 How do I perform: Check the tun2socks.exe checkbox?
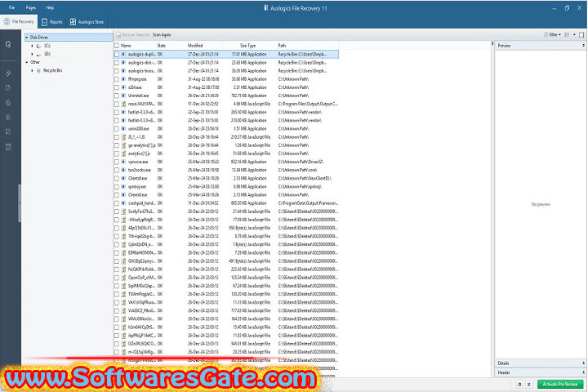[x=117, y=170]
